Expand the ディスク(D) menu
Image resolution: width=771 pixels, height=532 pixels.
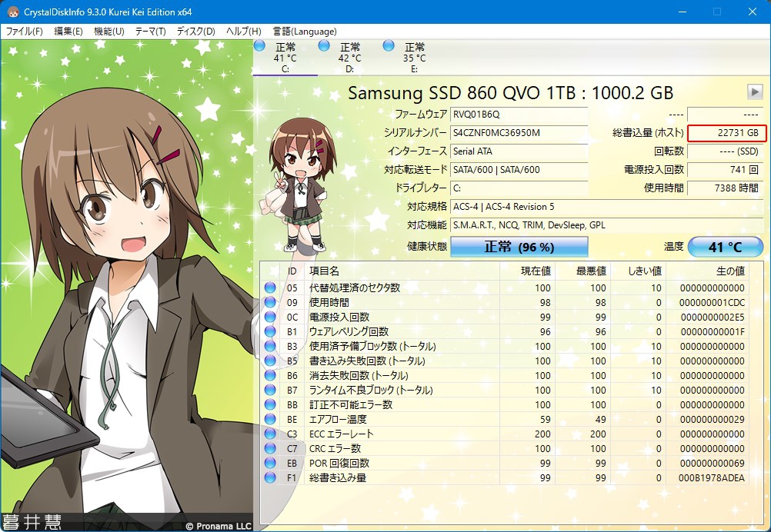point(195,32)
